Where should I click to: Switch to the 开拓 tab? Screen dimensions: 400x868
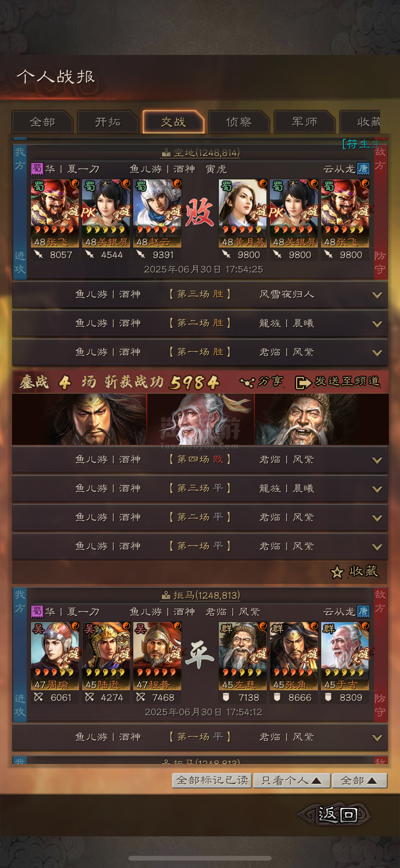[108, 122]
